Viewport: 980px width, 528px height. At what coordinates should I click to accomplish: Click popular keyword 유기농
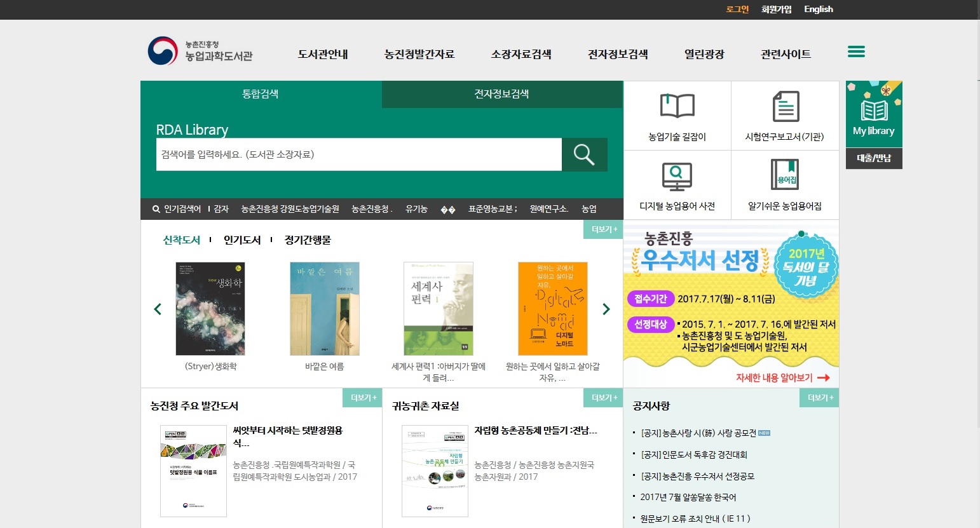point(417,209)
